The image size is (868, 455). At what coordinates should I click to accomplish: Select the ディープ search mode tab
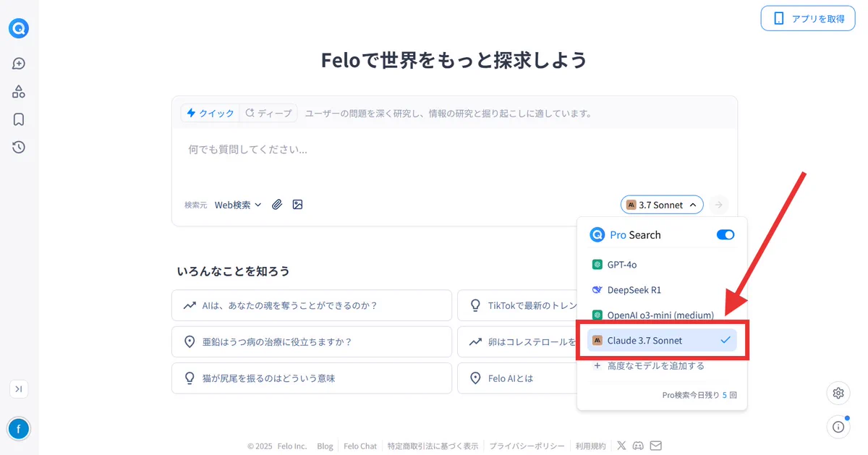coord(268,113)
